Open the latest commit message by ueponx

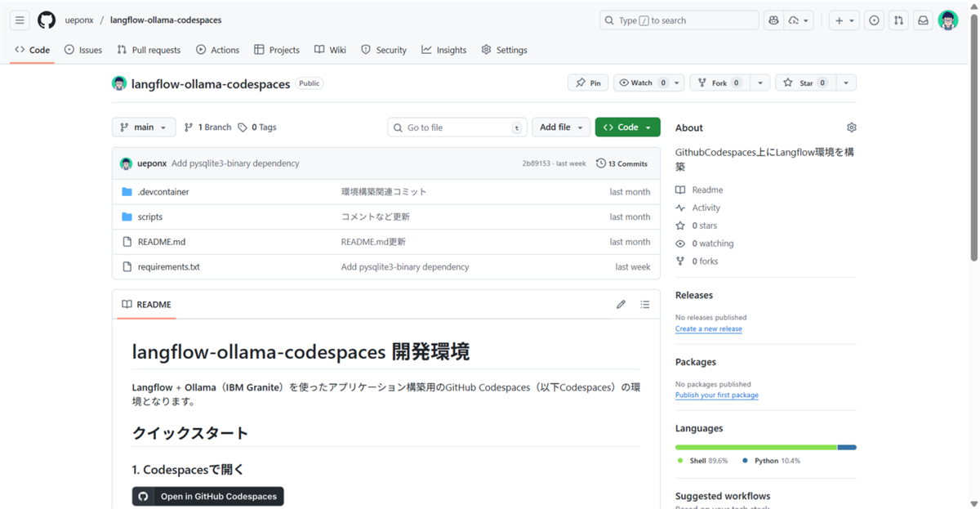pos(235,163)
